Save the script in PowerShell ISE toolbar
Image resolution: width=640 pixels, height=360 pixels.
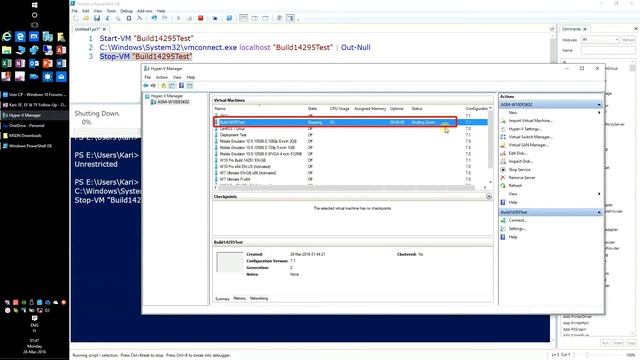tap(97, 18)
